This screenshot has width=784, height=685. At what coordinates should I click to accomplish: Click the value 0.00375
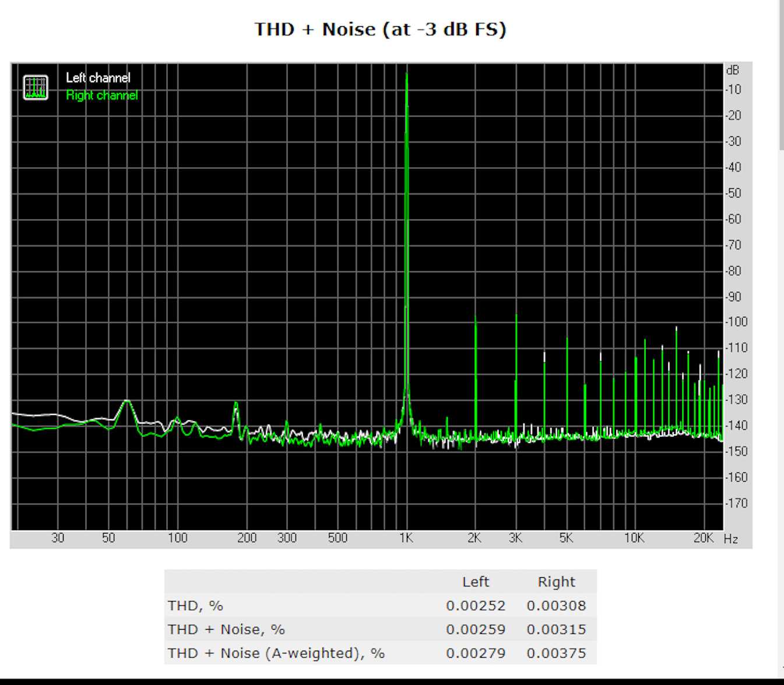coord(556,653)
